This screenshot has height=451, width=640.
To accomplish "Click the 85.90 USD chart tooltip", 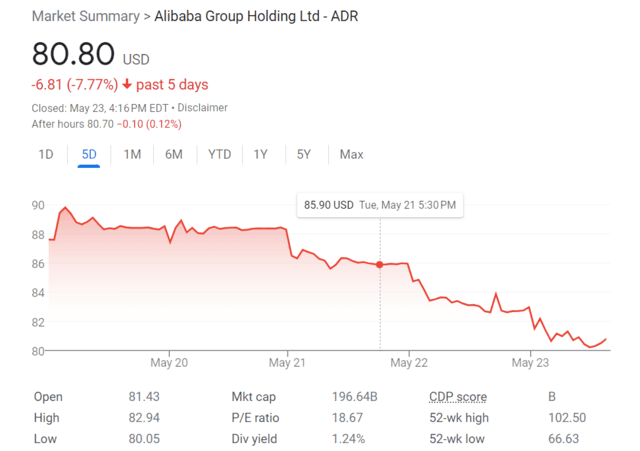I will click(x=380, y=205).
